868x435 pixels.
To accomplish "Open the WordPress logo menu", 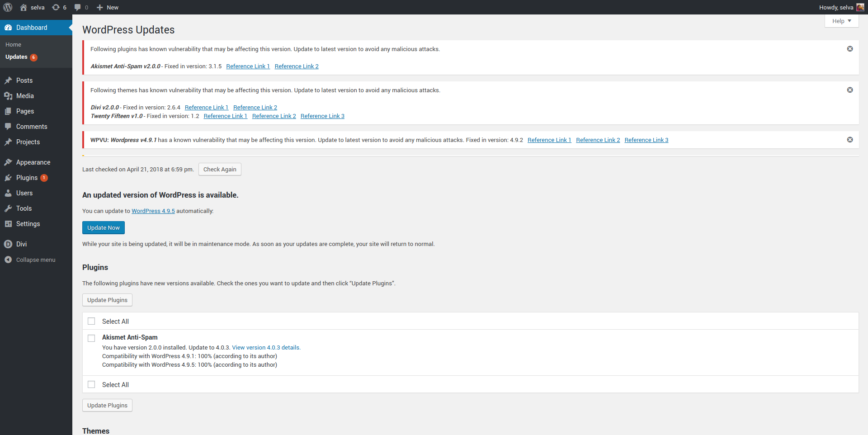I will [8, 7].
